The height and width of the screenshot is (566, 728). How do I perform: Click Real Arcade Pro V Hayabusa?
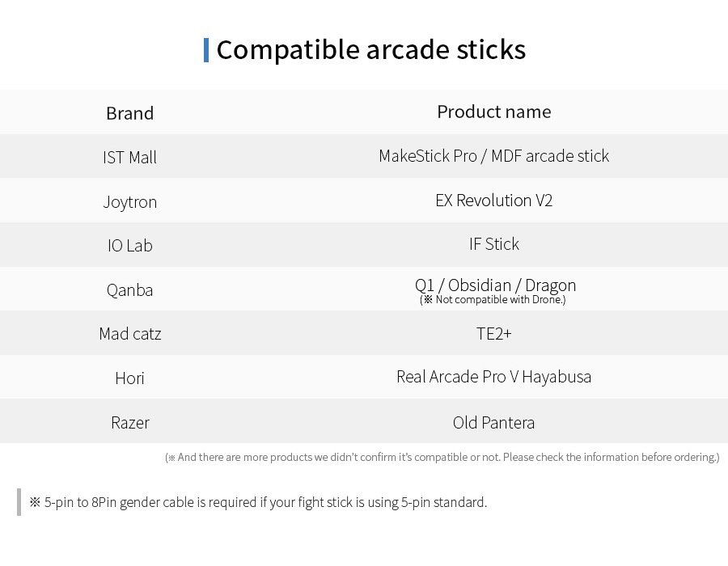(494, 377)
